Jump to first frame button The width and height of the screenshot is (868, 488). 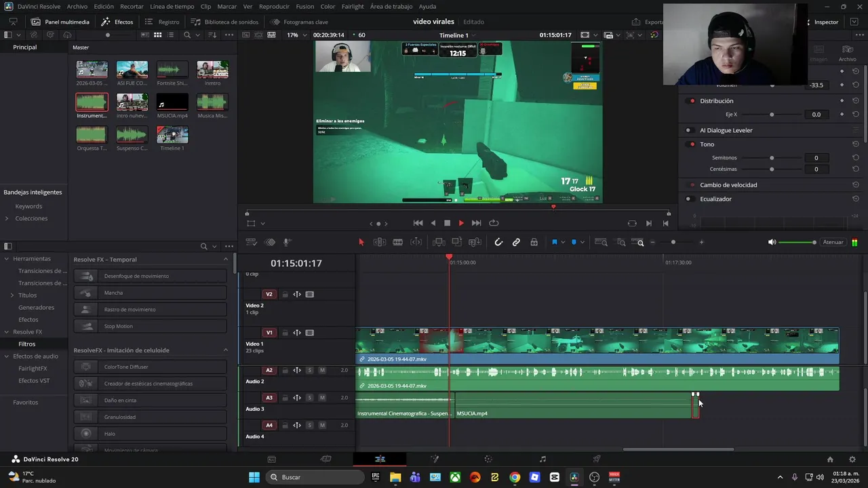(x=418, y=223)
